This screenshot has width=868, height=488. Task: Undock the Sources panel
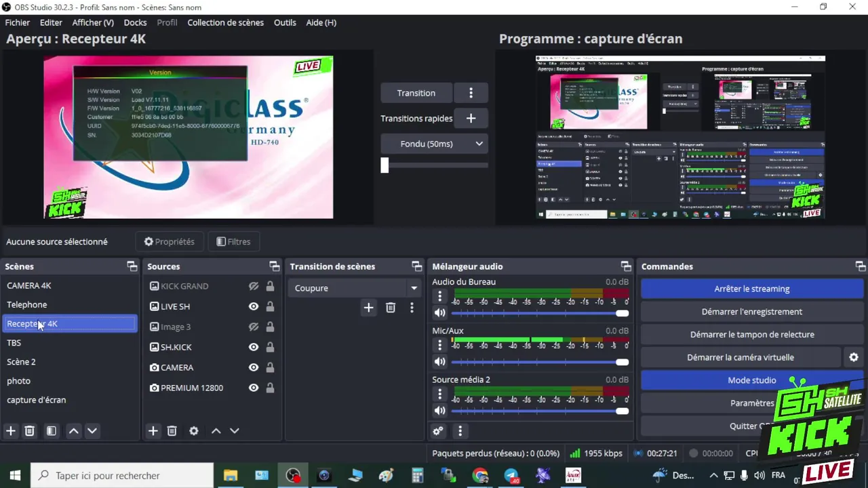tap(274, 266)
